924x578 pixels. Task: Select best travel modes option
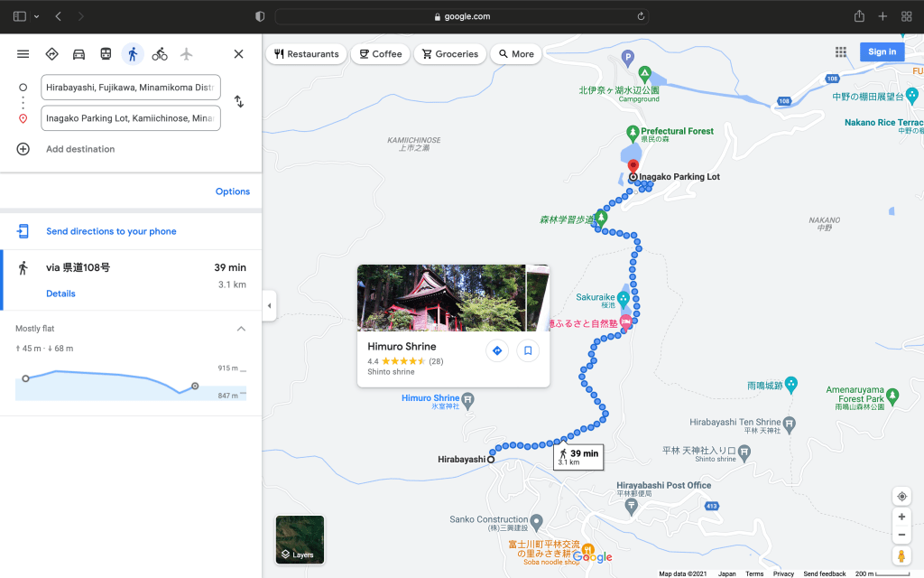(x=51, y=54)
